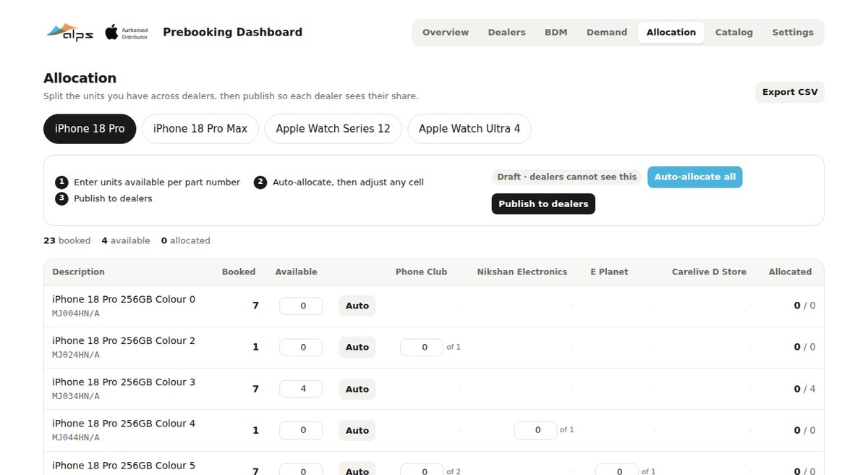This screenshot has height=475, width=868.
Task: Click the Prebooking Dashboard title
Action: (233, 32)
